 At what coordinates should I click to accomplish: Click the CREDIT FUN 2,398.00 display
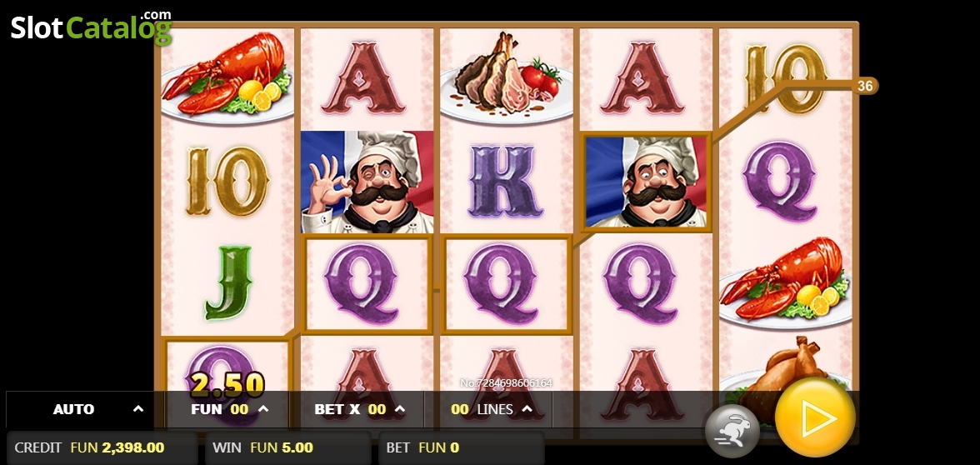pyautogui.click(x=102, y=447)
